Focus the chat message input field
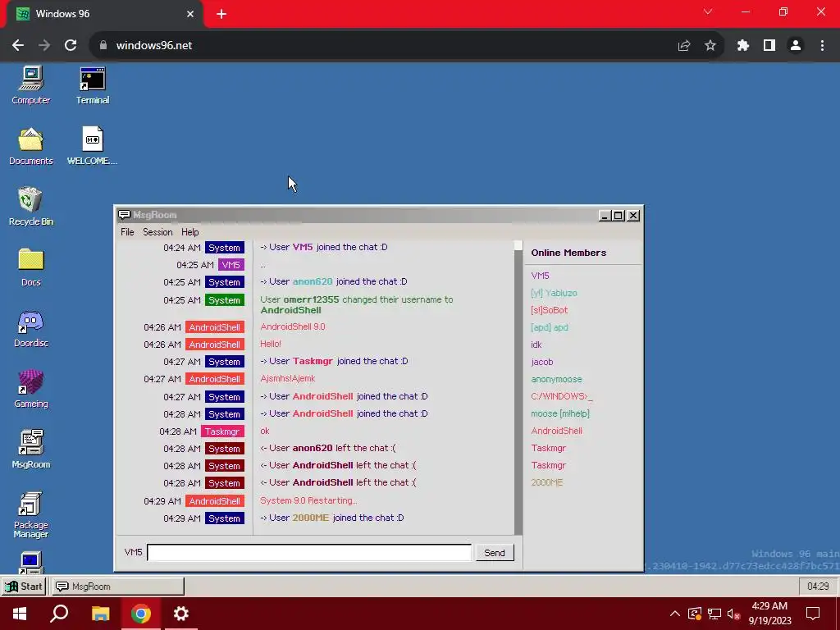 (x=309, y=552)
